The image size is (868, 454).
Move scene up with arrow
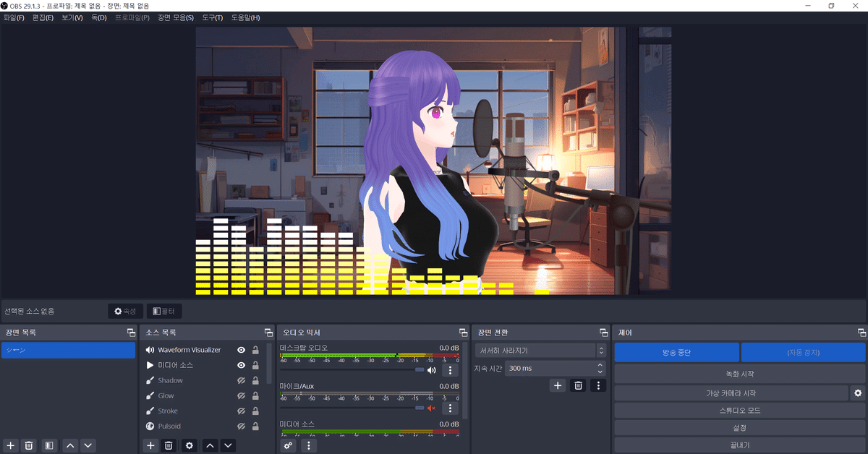[x=70, y=445]
